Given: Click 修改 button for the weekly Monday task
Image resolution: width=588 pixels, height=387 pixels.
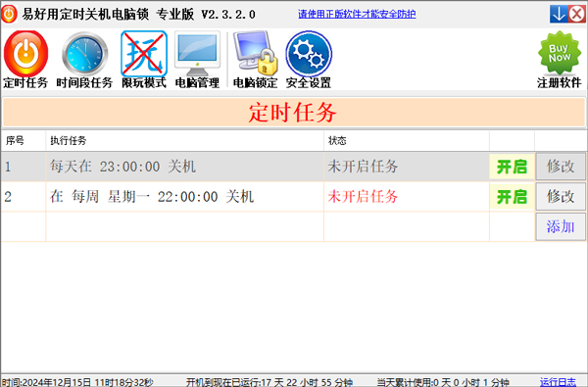Looking at the screenshot, I should 561,197.
